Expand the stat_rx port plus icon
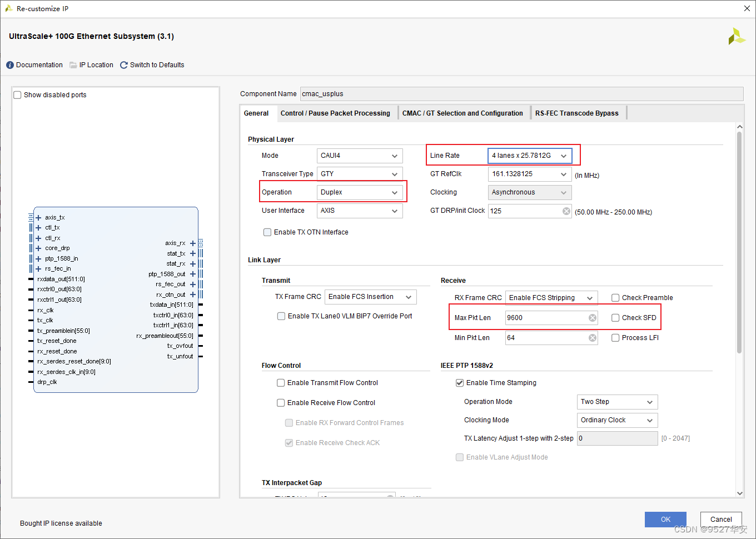756x539 pixels. pyautogui.click(x=193, y=263)
